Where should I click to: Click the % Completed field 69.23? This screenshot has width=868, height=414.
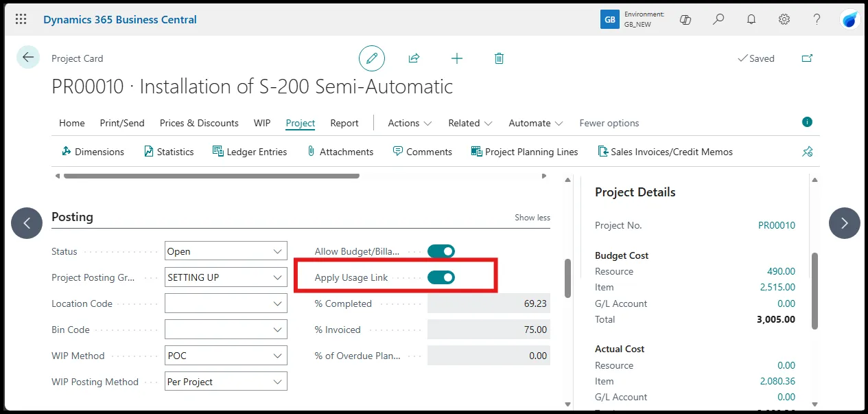(489, 303)
